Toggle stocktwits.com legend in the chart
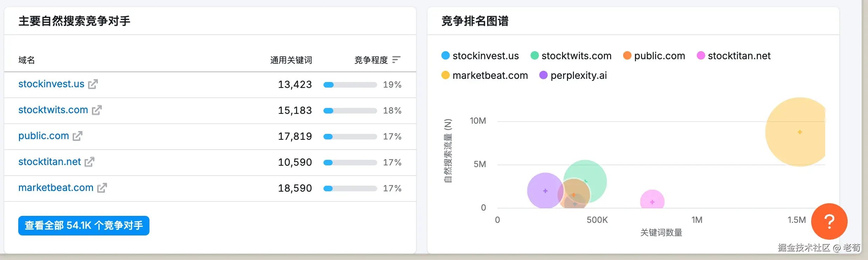868x260 pixels. 571,56
